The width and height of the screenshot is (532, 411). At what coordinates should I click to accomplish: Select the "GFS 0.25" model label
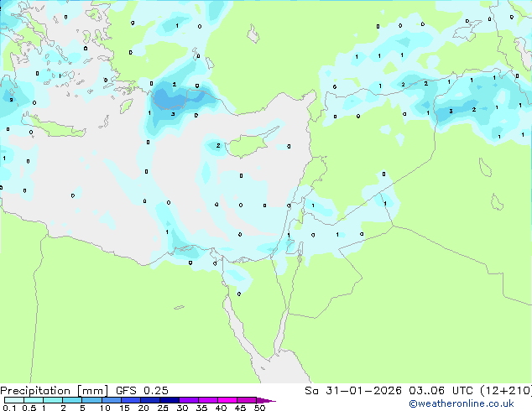142,391
